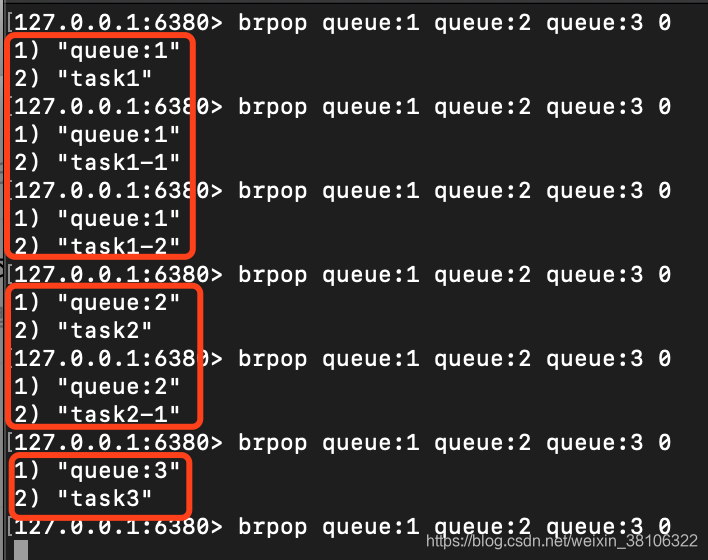Screen dimensions: 708x560
Task: Click the timeout 0 in the top command
Action: tap(665, 23)
